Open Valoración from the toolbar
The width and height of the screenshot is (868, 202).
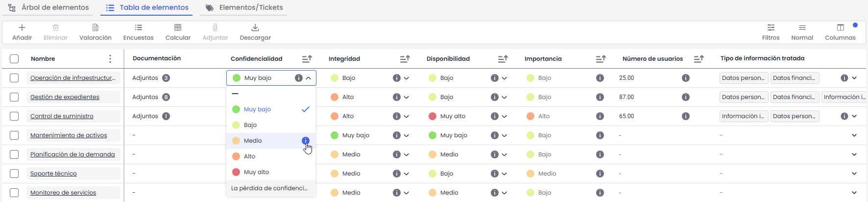coord(96,28)
